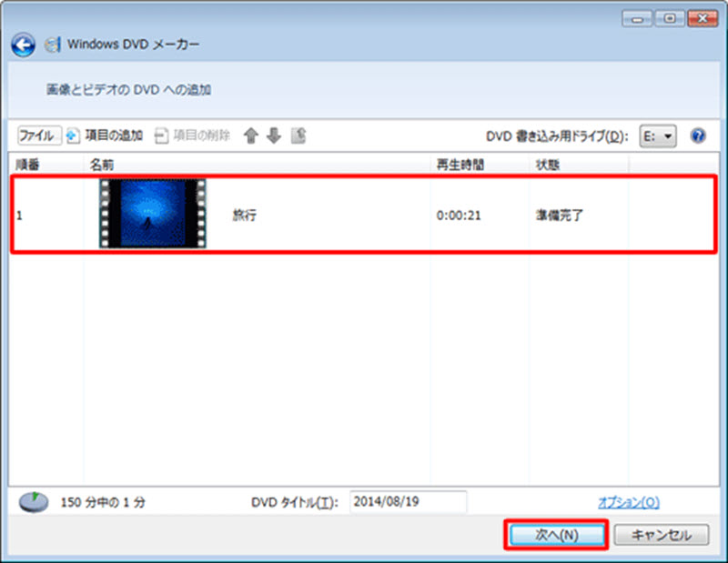Click the キャンセル button
This screenshot has width=728, height=563.
pyautogui.click(x=662, y=535)
